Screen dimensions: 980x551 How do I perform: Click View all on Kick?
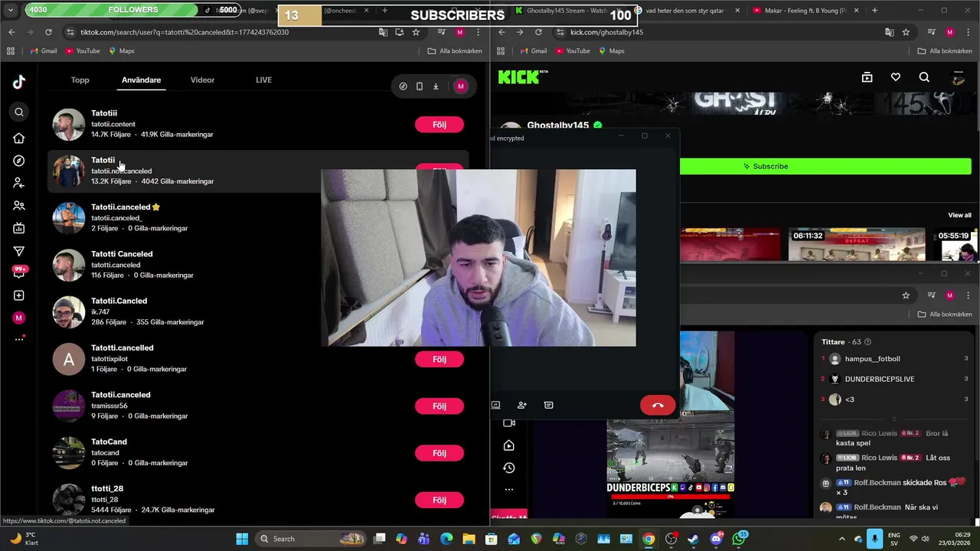click(x=959, y=215)
